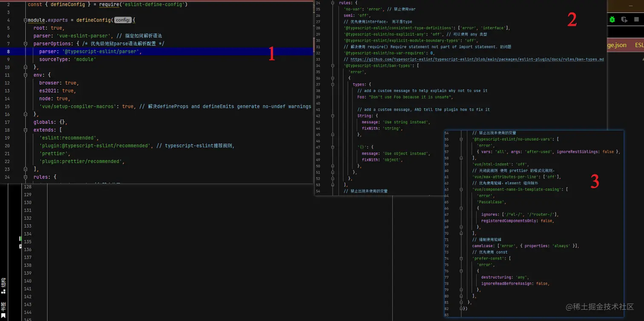Click the 'no-var' rule key
The width and height of the screenshot is (644, 321).
[353, 9]
